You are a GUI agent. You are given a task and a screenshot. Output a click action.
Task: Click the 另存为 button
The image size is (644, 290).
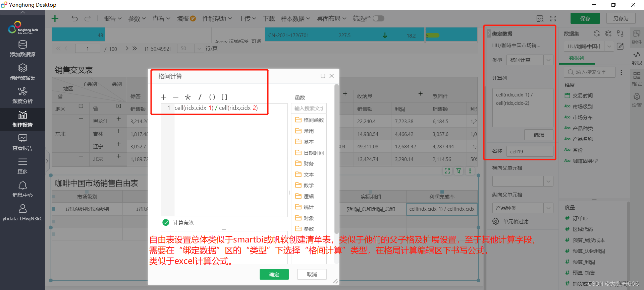[621, 18]
